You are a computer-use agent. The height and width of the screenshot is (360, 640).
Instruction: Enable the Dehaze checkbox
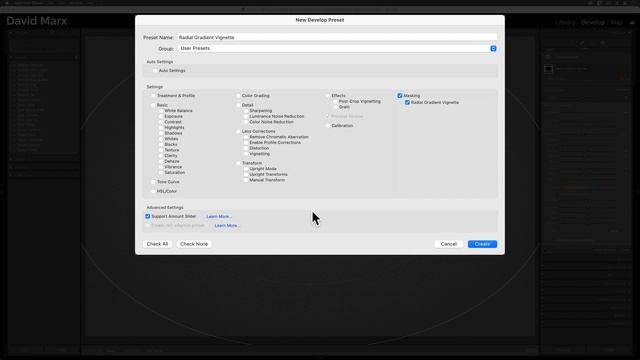point(161,161)
